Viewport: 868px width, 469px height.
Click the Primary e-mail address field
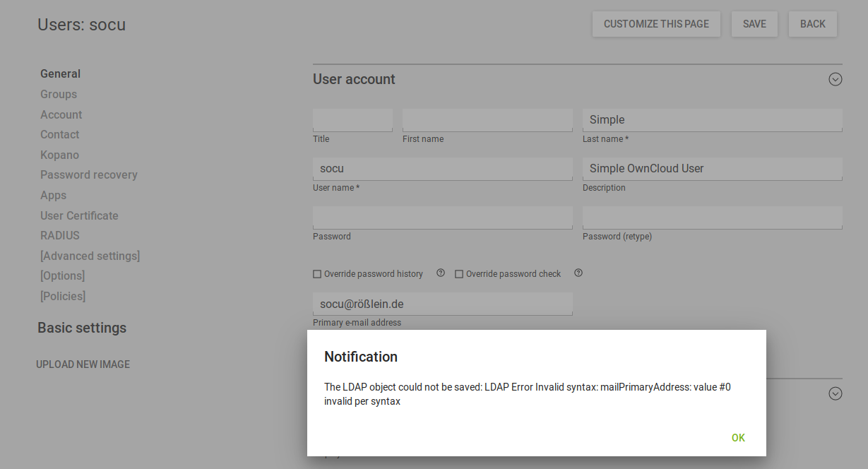click(x=442, y=304)
